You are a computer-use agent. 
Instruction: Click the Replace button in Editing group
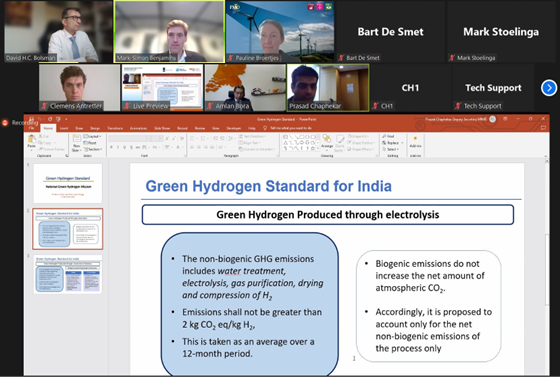[392, 143]
